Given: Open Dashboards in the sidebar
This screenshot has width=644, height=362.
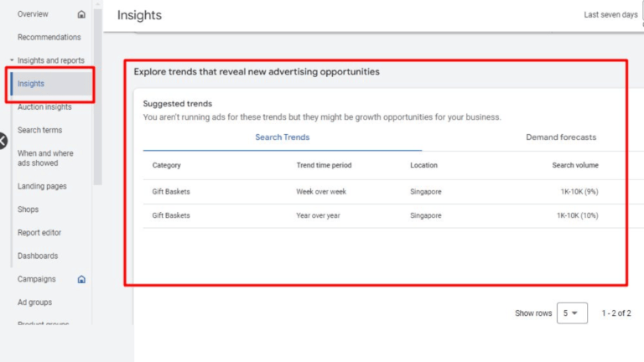Looking at the screenshot, I should (38, 256).
